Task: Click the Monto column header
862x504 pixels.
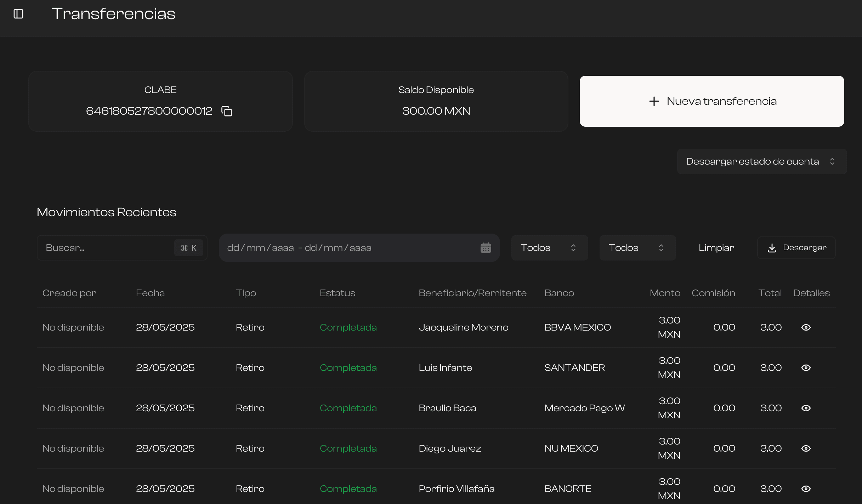Action: [665, 293]
